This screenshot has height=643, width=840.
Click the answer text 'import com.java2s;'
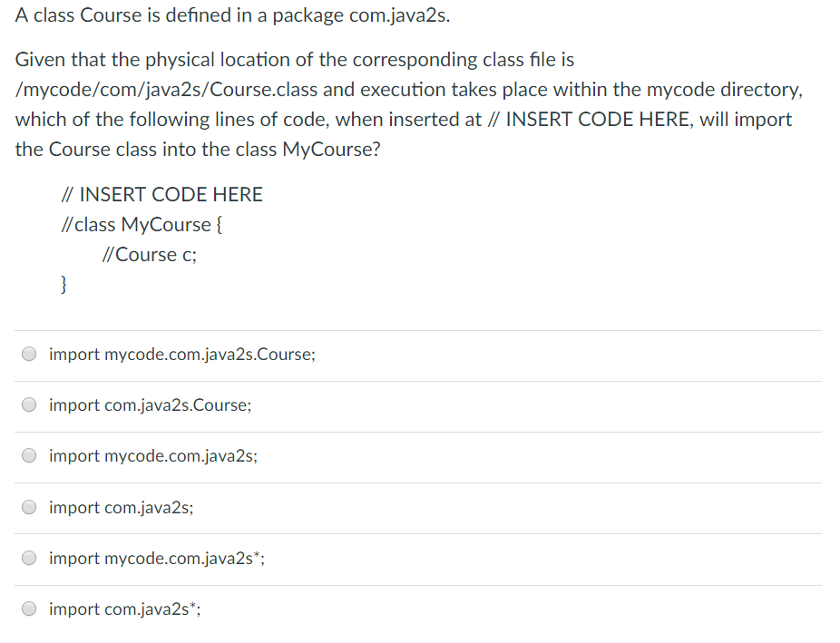click(x=121, y=508)
